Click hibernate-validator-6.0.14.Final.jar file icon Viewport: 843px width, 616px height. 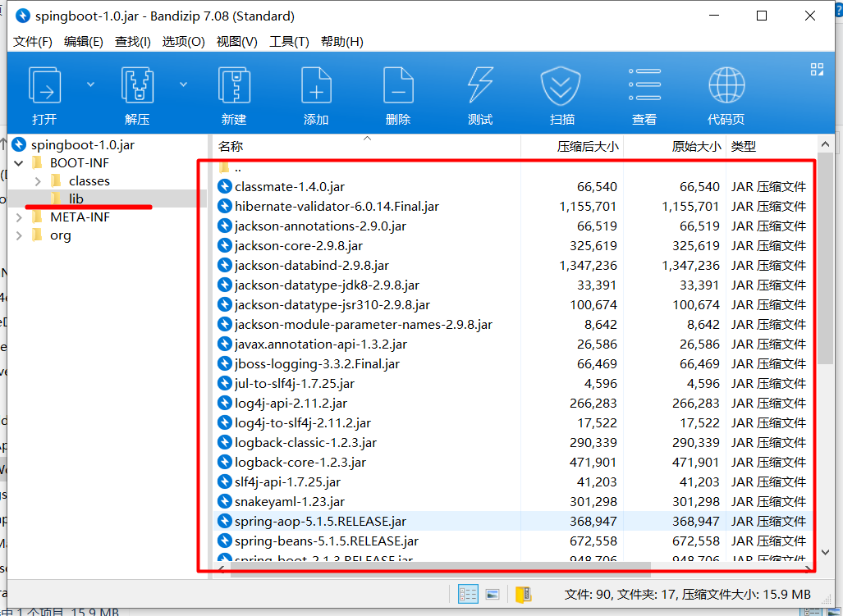click(x=224, y=206)
